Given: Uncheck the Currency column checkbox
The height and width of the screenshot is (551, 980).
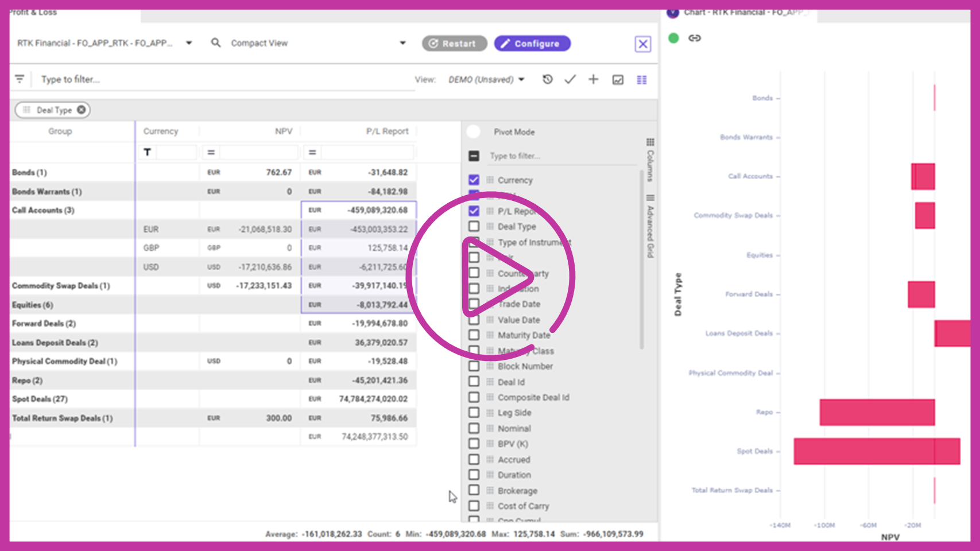Looking at the screenshot, I should [474, 180].
